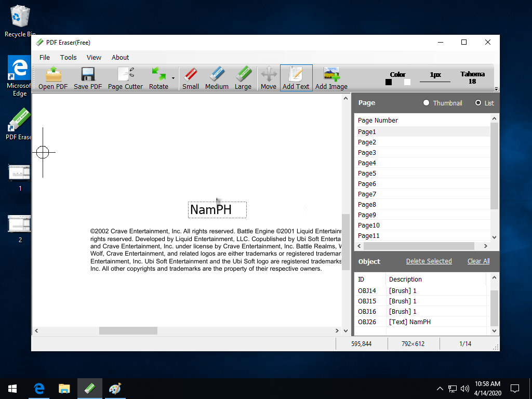
Task: Click the NamPH text box on the page
Action: click(217, 210)
